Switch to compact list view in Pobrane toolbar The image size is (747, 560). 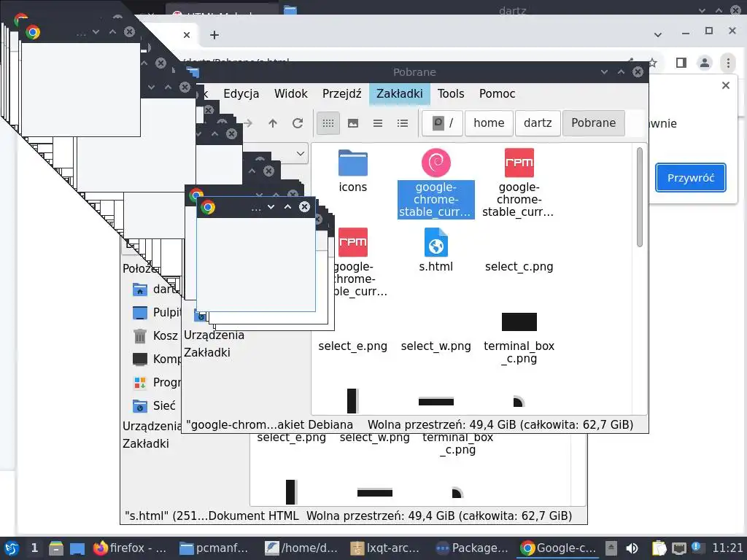click(x=378, y=123)
